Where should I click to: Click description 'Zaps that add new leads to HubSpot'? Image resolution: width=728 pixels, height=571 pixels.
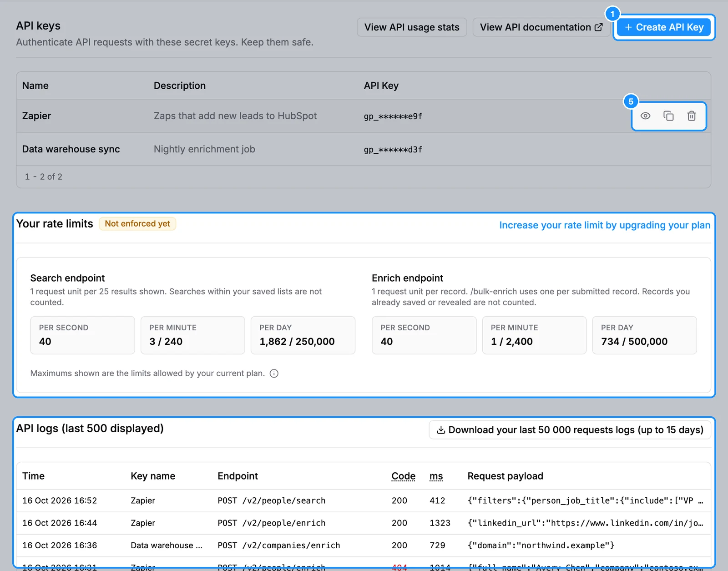tap(235, 116)
